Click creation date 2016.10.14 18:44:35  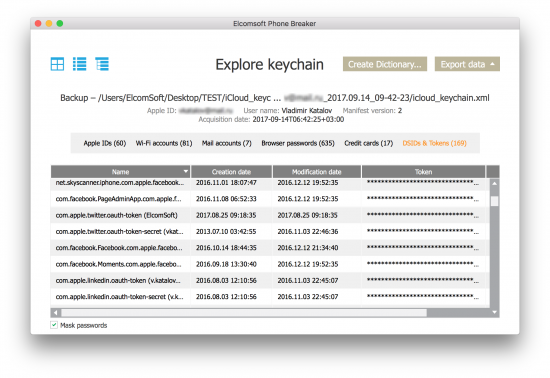226,248
